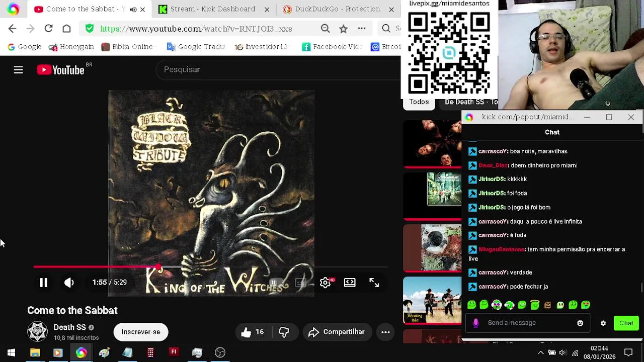Like the Come to the Sabbat video
The image size is (644, 362).
tap(252, 332)
